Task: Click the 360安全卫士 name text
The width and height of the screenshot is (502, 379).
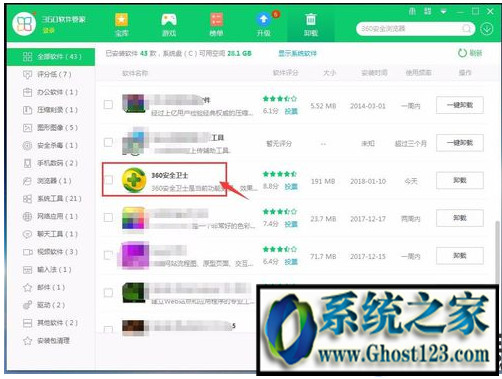Action: click(170, 175)
